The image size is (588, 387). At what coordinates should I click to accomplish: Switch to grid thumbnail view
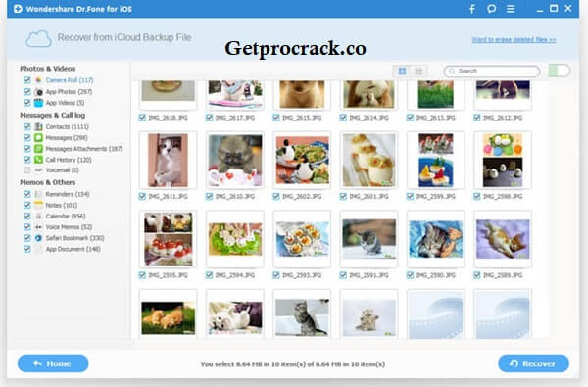(402, 71)
